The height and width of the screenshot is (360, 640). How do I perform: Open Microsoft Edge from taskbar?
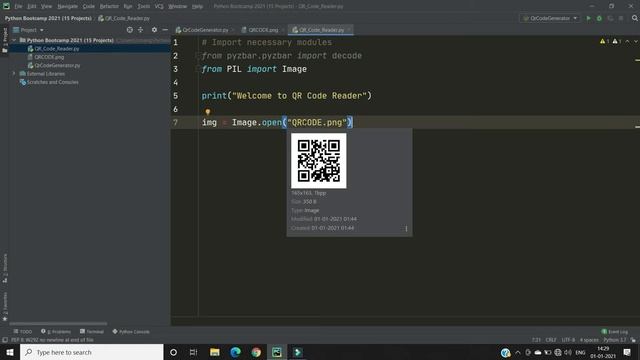point(236,352)
